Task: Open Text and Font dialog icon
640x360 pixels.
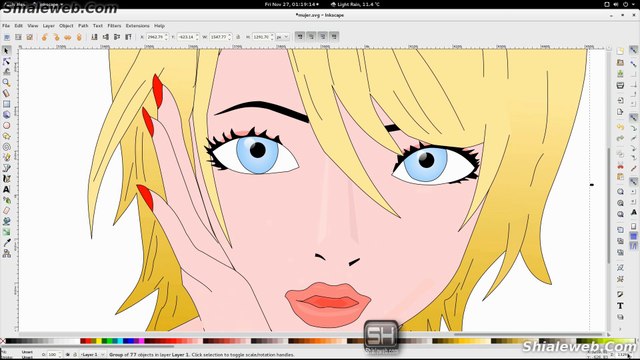Action: (x=620, y=305)
